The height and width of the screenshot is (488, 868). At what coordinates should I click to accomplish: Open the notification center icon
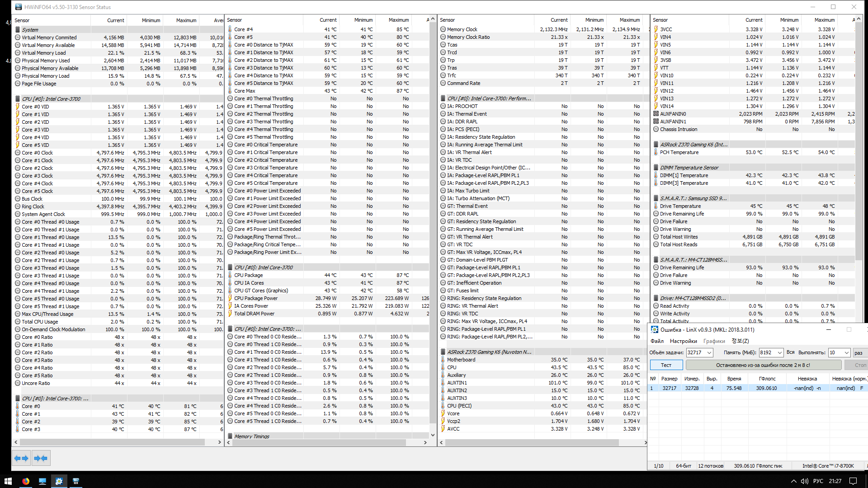[853, 481]
